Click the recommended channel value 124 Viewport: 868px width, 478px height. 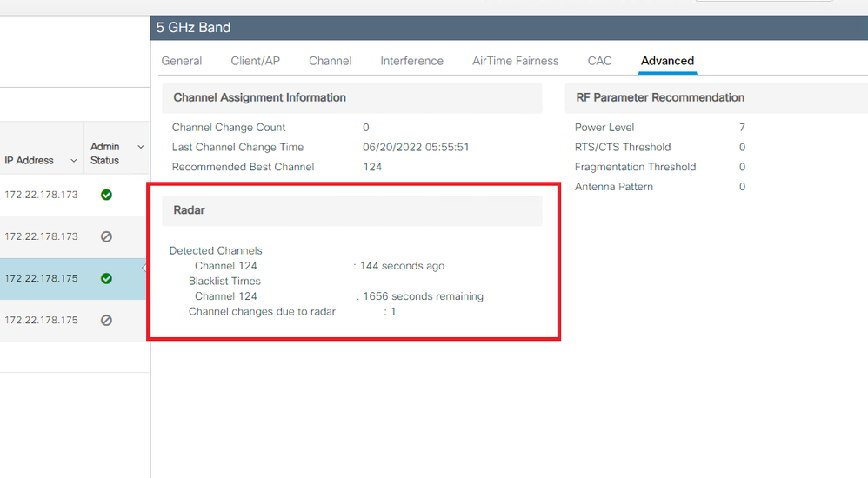(x=372, y=167)
